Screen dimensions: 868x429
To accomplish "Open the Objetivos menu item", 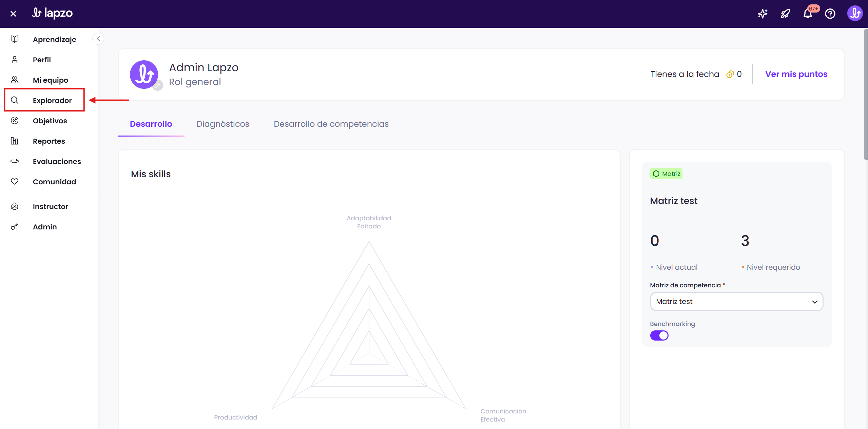I will 50,121.
